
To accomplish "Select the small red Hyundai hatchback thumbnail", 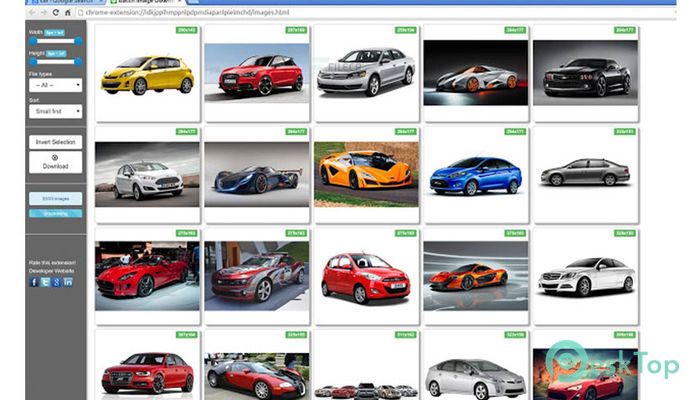I will (x=366, y=278).
